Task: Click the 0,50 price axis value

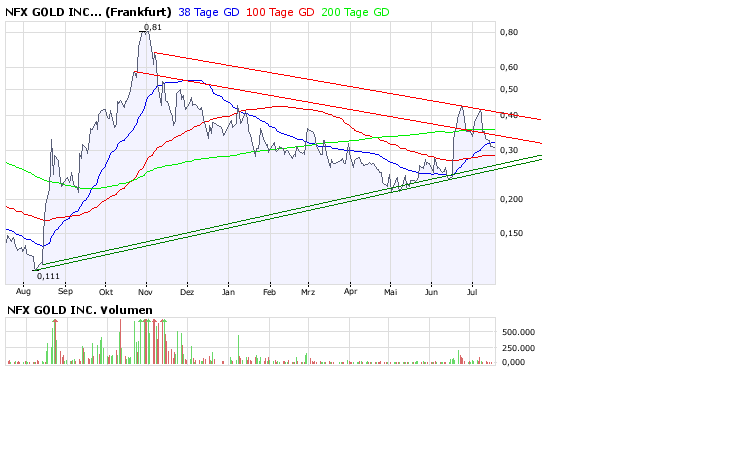Action: coord(509,89)
